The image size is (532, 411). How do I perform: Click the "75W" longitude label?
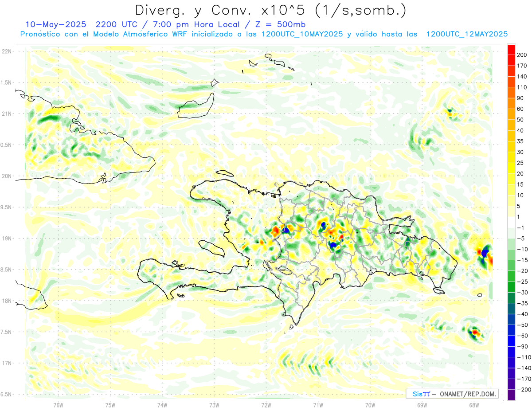(x=110, y=405)
